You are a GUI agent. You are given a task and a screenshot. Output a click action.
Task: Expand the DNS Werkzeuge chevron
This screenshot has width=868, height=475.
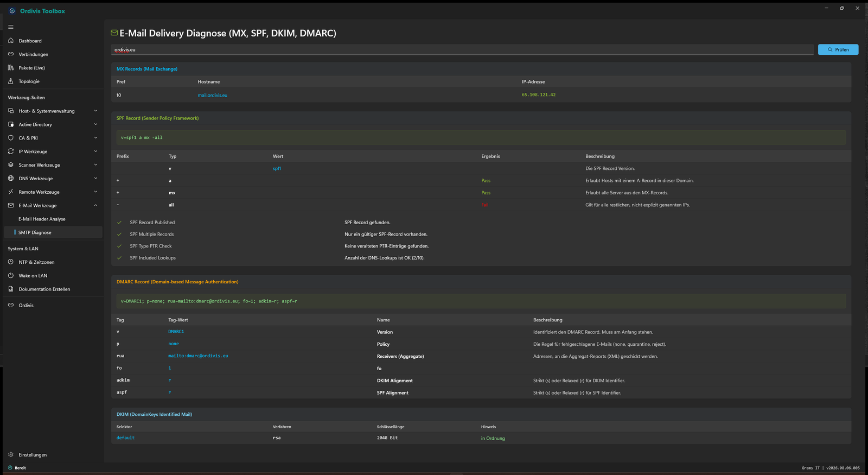95,179
